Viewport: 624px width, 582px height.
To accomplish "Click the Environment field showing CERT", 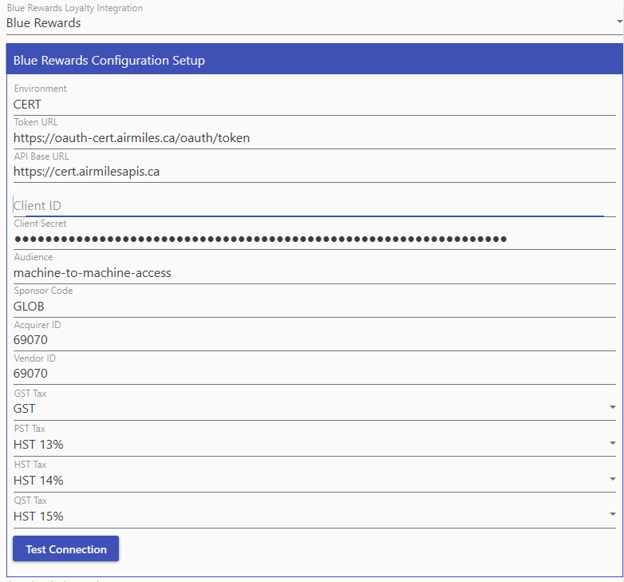I will pyautogui.click(x=314, y=104).
